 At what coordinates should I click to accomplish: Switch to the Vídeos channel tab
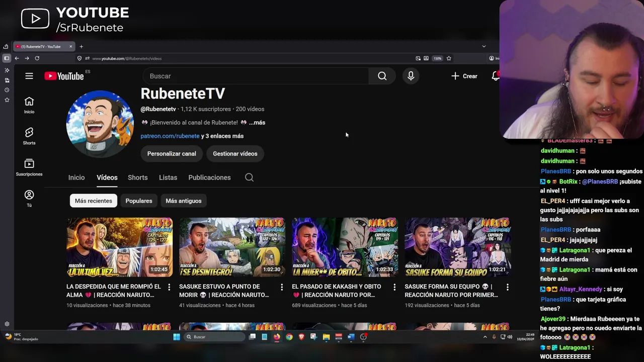pos(107,177)
